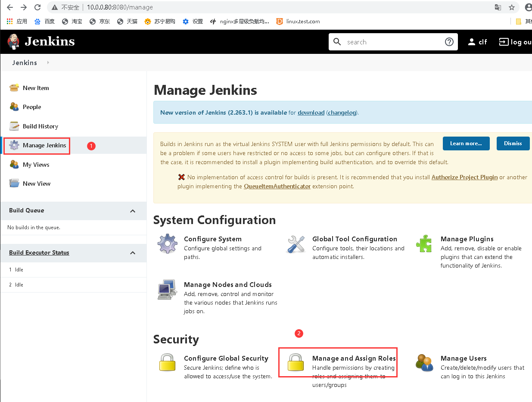The width and height of the screenshot is (532, 402).
Task: Open the Configure System link
Action: coord(213,239)
